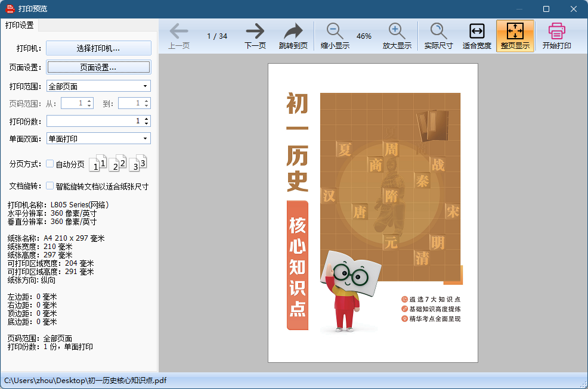Click the previewed cover page thumbnail
The height and width of the screenshot is (389, 588).
[373, 213]
